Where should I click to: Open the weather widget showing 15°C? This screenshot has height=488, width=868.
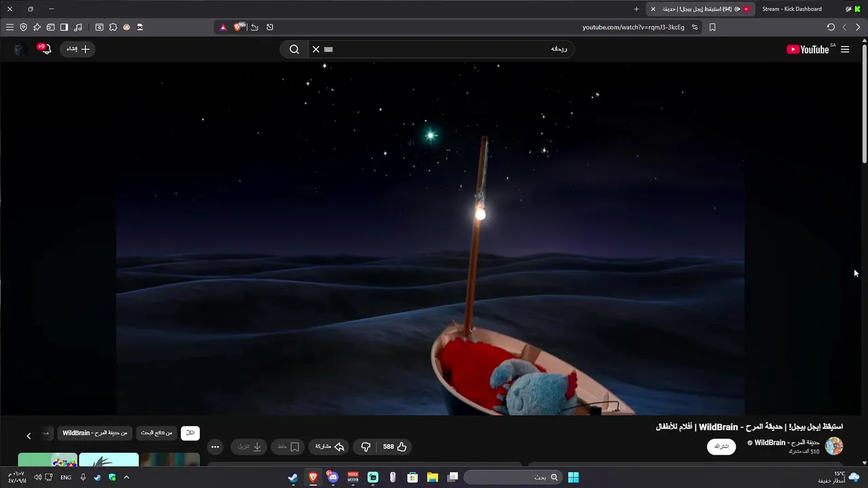(x=840, y=477)
